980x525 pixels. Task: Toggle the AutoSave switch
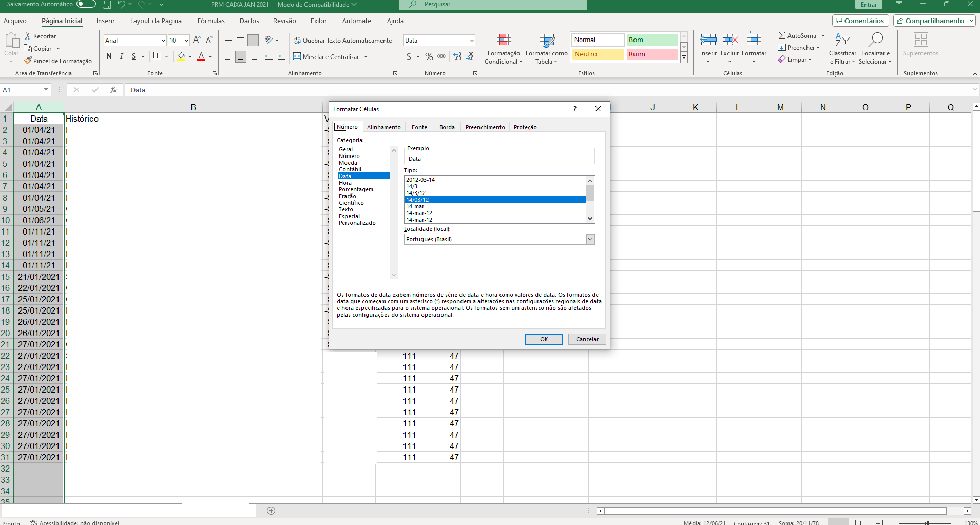pyautogui.click(x=86, y=4)
